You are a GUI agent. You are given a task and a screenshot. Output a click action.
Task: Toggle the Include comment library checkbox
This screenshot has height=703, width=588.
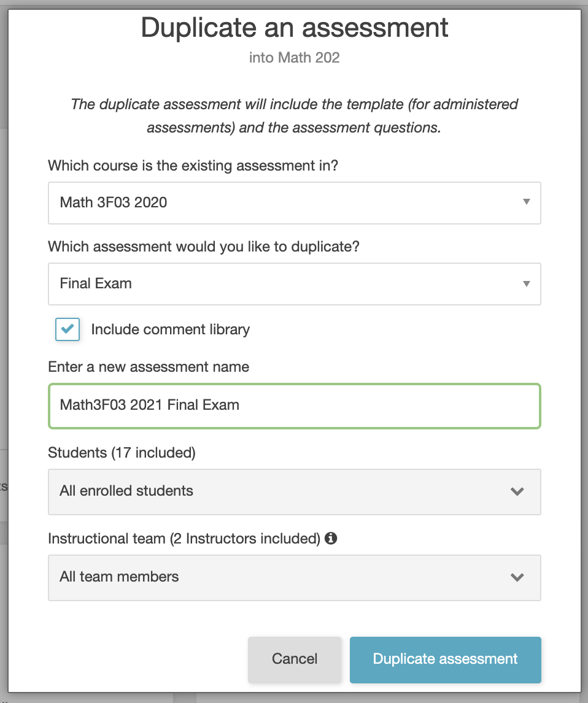point(68,329)
